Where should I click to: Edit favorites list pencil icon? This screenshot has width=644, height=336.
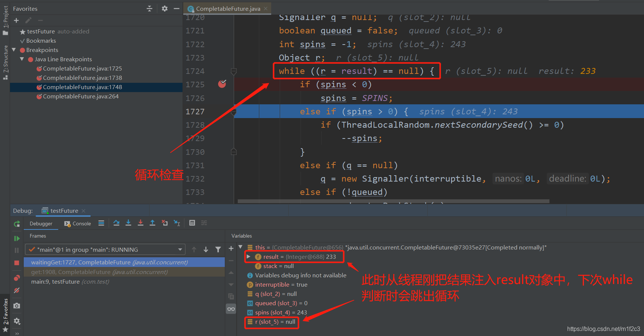click(28, 20)
